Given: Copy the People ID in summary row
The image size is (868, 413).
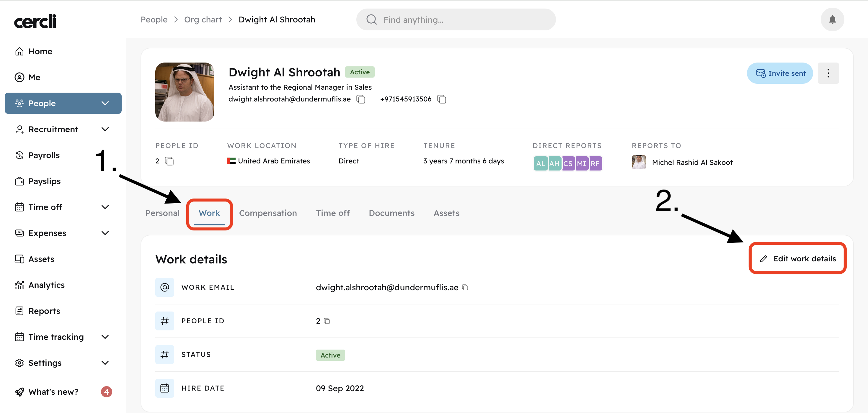Looking at the screenshot, I should coord(169,161).
